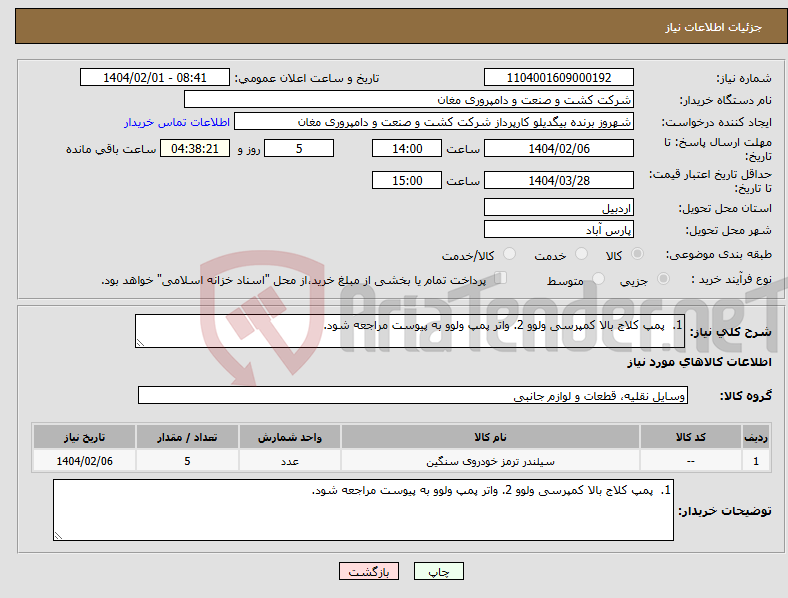788x598 pixels.
Task: Click the بازگشت back button
Action: (369, 571)
